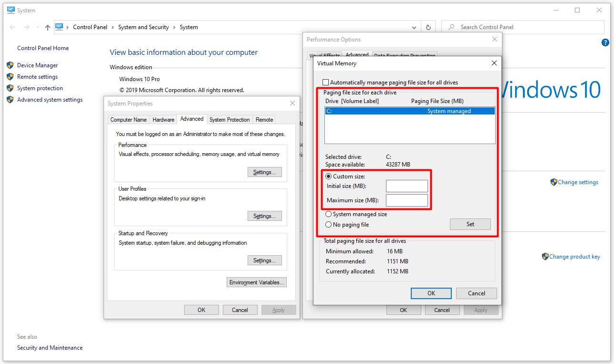Open Startup and Recovery Settings button
Screen dimensions: 614x364
click(264, 260)
